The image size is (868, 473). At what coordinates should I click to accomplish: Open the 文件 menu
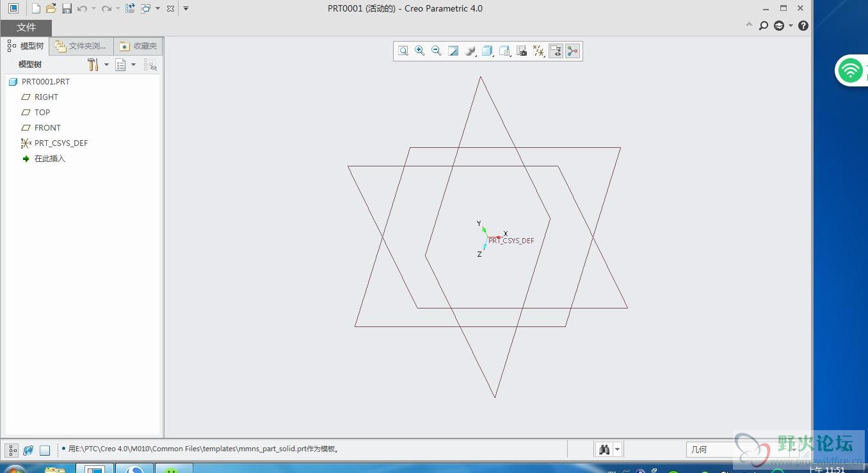(x=26, y=28)
